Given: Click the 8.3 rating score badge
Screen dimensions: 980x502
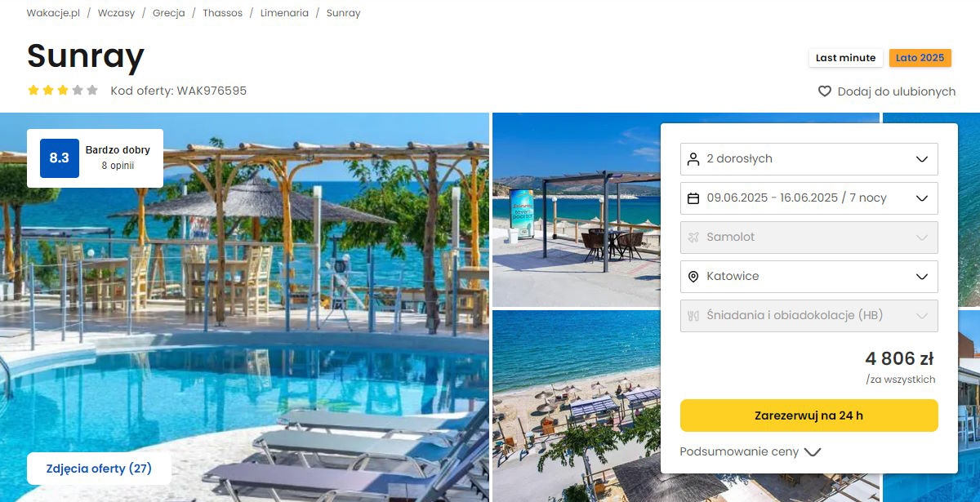Looking at the screenshot, I should (60, 158).
